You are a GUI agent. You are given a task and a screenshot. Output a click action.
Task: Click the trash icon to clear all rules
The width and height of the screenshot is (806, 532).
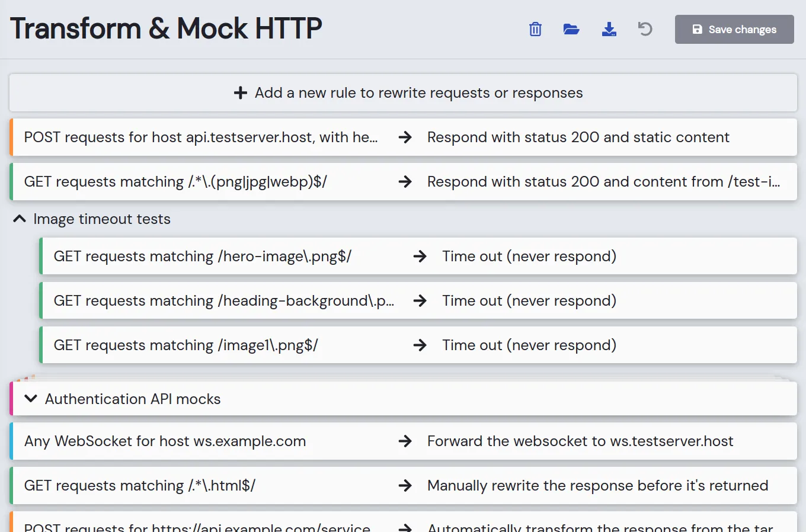(535, 29)
